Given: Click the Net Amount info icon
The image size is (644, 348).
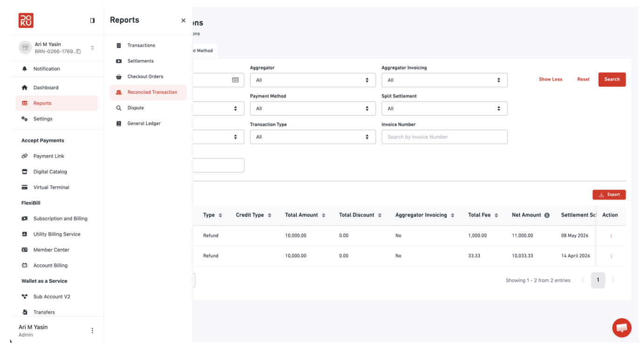Looking at the screenshot, I should coord(547,215).
